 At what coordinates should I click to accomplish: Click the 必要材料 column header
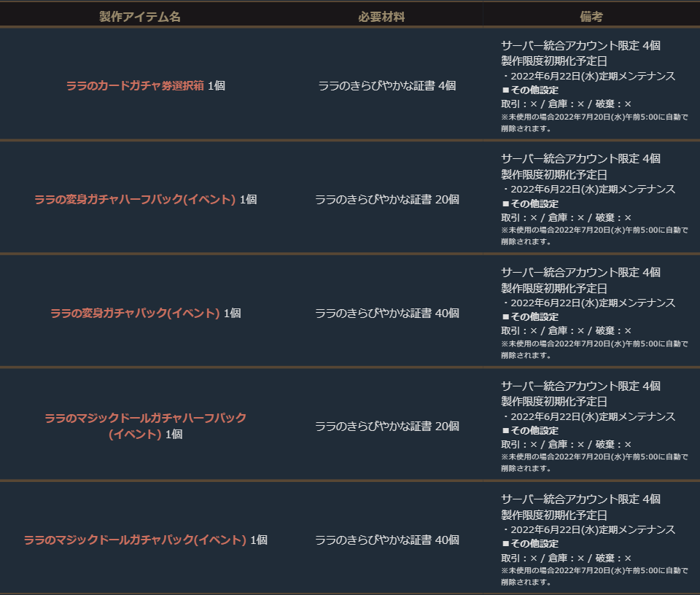coord(381,16)
